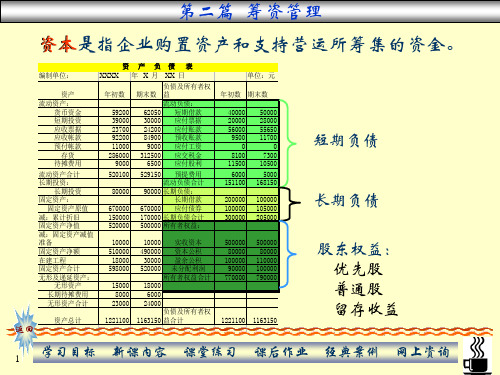The height and width of the screenshot is (375, 500).
Task: Go to 课堂练习 section
Action: tap(210, 352)
